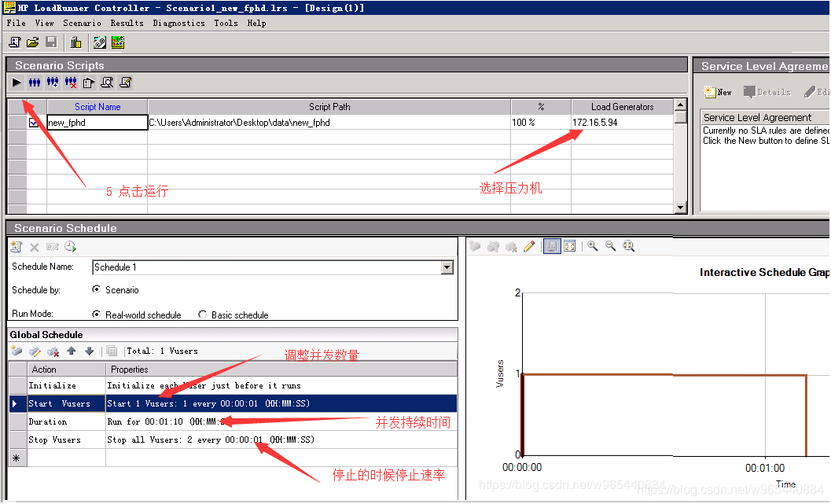Click the Rename Schedule icon

53,247
